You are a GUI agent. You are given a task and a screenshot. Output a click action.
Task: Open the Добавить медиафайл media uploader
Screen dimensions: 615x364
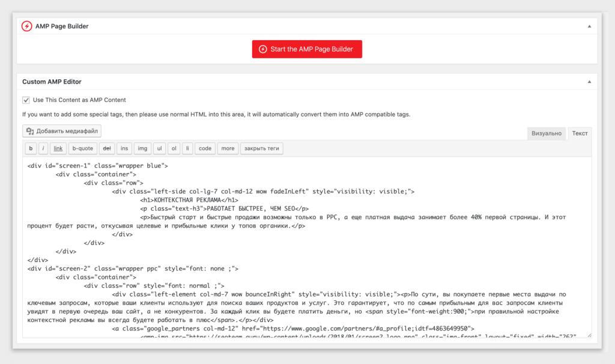[62, 131]
